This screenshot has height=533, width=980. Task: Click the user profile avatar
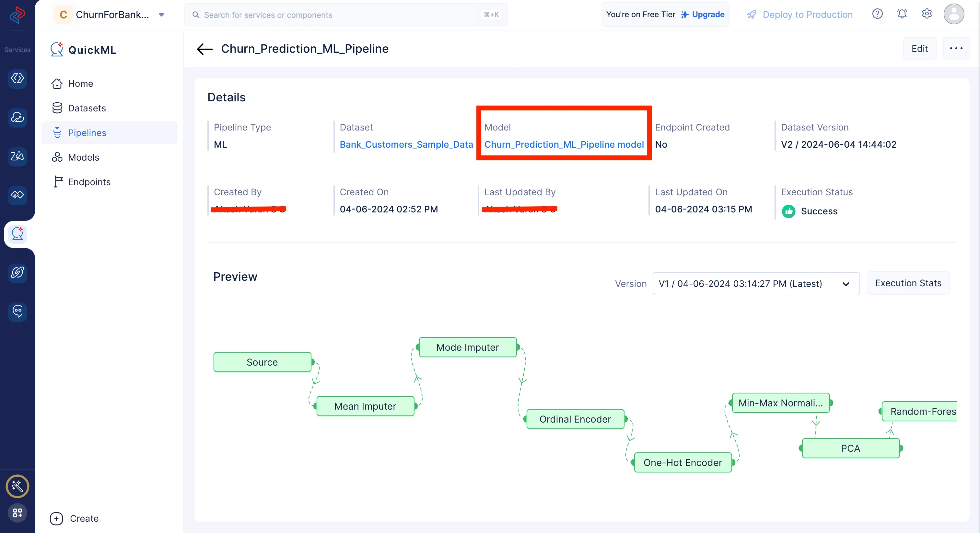click(954, 14)
